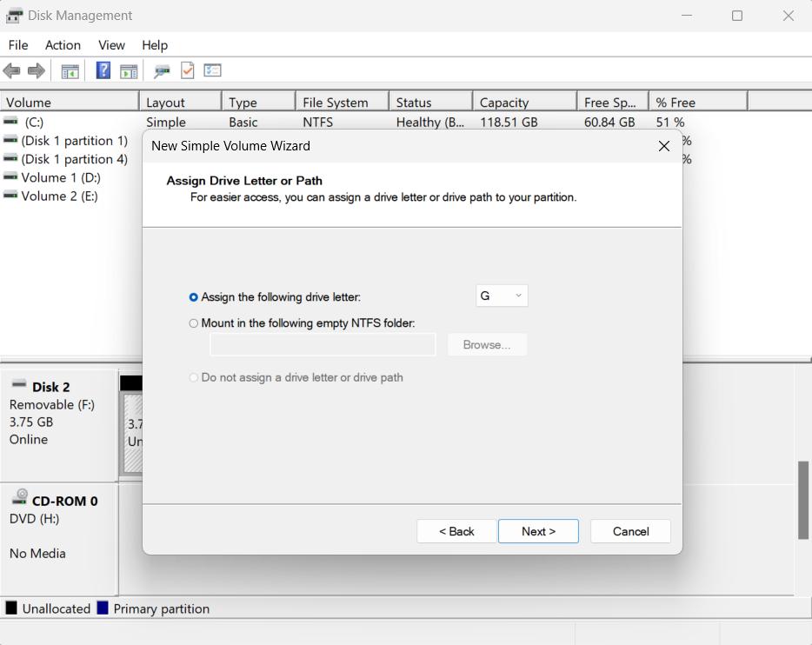Click the checklist window toolbar icon
Viewport: 812px width, 645px height.
click(x=213, y=71)
